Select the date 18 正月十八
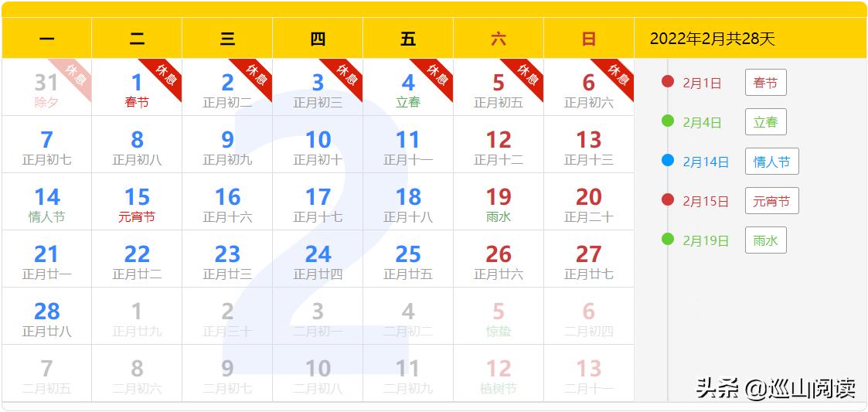This screenshot has height=412, width=868. 408,202
